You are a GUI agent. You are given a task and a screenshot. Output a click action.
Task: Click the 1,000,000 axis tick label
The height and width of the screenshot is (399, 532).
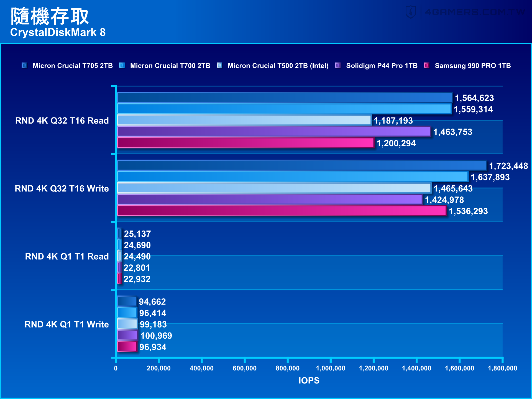click(x=331, y=368)
